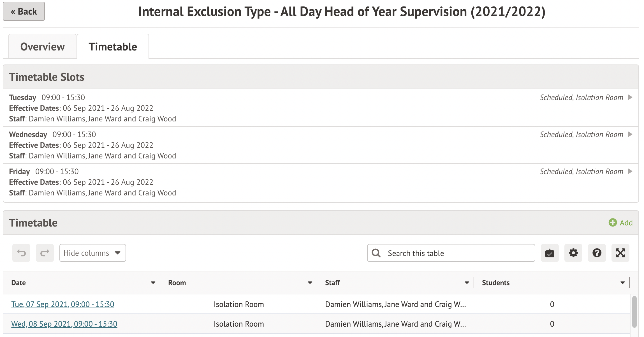Expand table to fullscreen icon
The height and width of the screenshot is (337, 644).
coord(620,253)
